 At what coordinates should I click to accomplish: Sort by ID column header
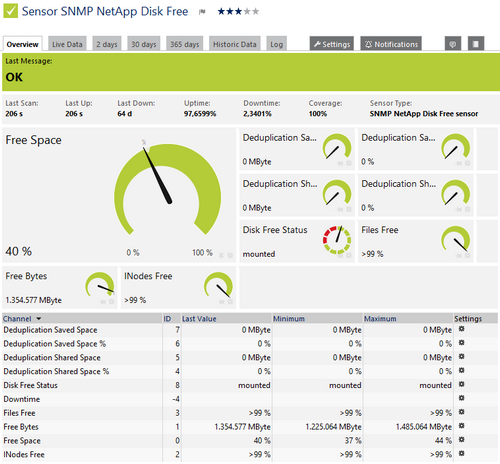(167, 319)
